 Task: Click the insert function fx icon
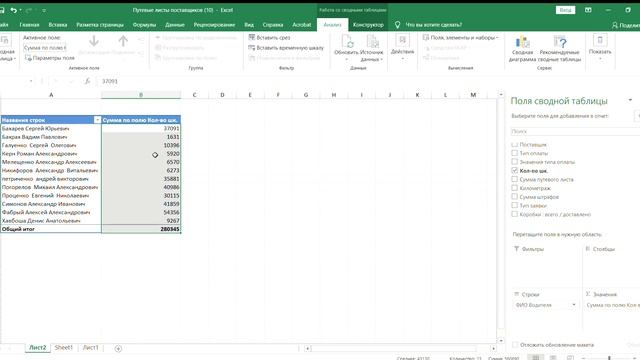point(87,81)
